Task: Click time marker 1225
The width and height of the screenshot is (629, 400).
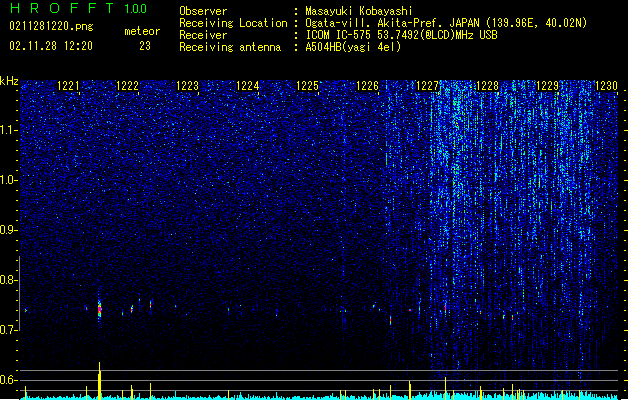Action: tap(307, 86)
